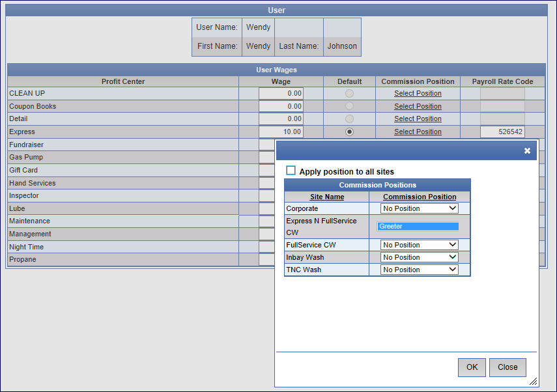Open the FullService CW position dropdown
The width and height of the screenshot is (557, 392).
[419, 245]
